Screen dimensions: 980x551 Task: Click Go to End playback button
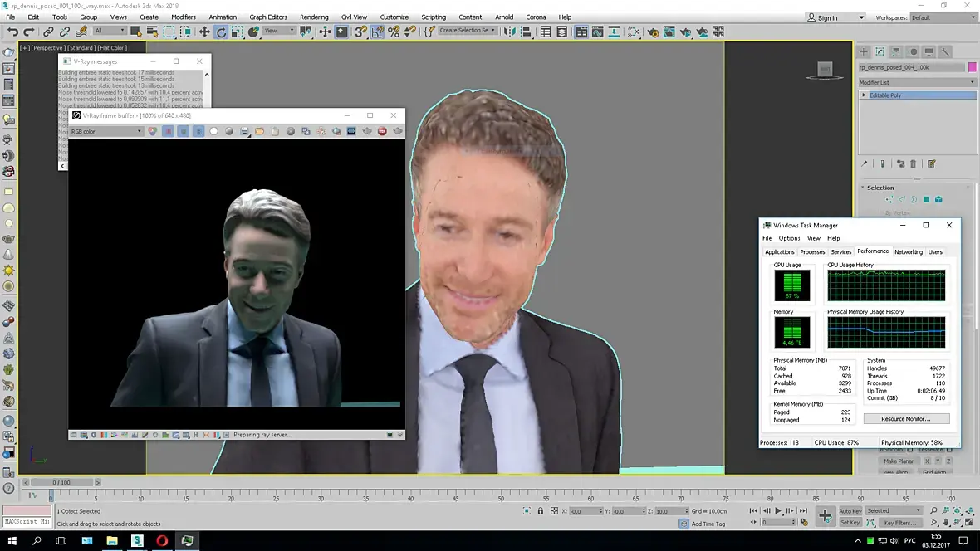coord(803,511)
